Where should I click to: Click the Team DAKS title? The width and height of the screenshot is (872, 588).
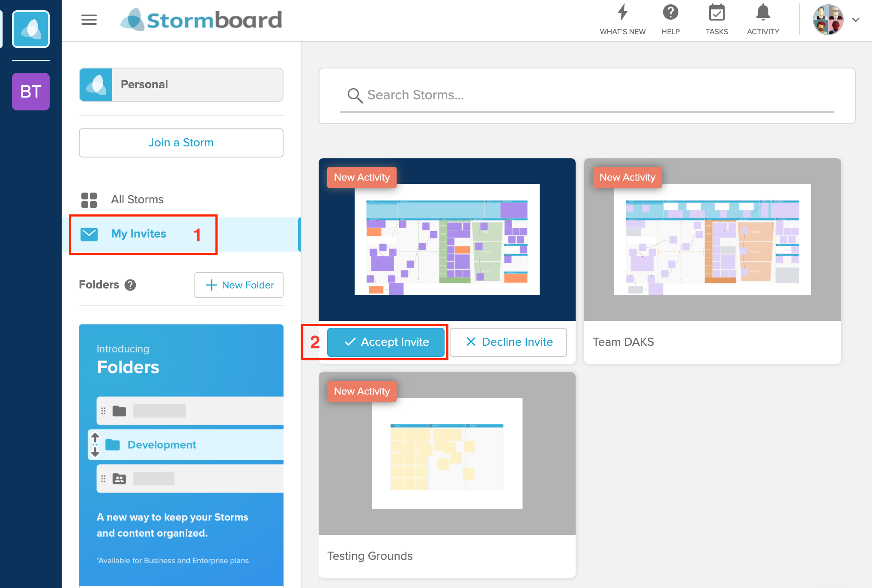click(623, 342)
